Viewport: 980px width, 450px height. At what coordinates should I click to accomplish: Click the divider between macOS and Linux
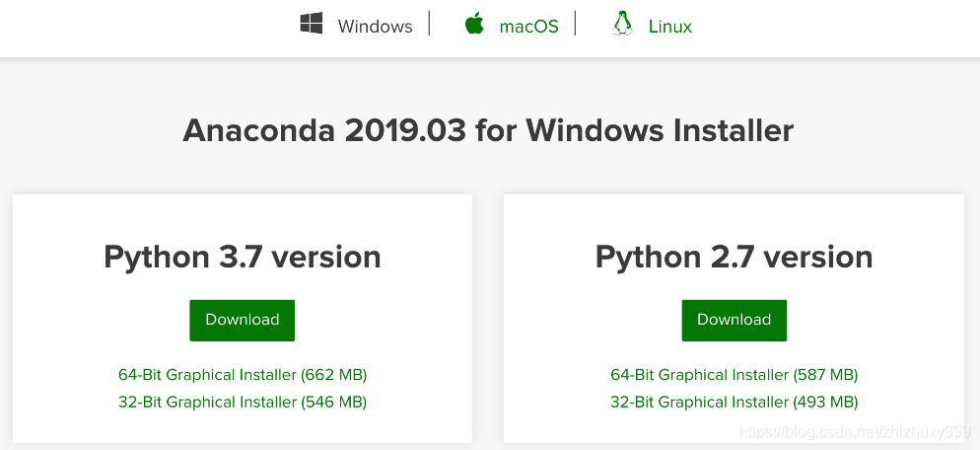point(575,24)
